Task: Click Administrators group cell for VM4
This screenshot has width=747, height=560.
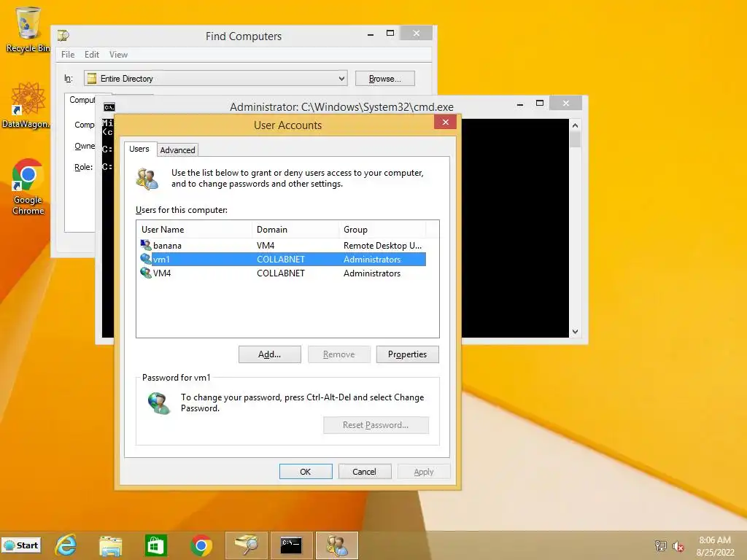Action: click(x=372, y=273)
